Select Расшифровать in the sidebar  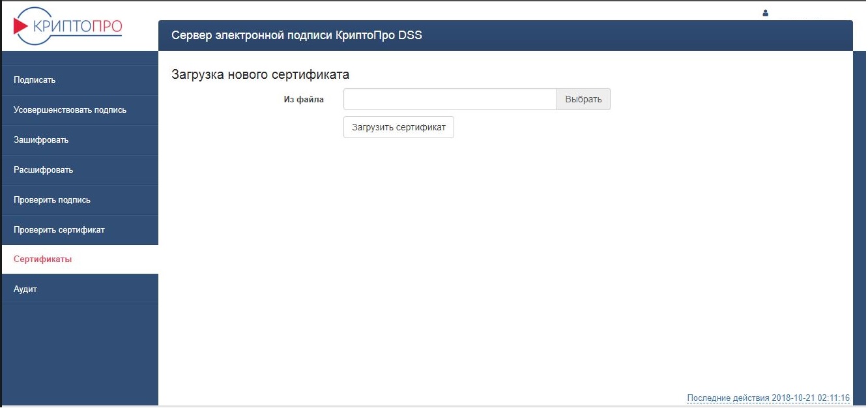80,170
